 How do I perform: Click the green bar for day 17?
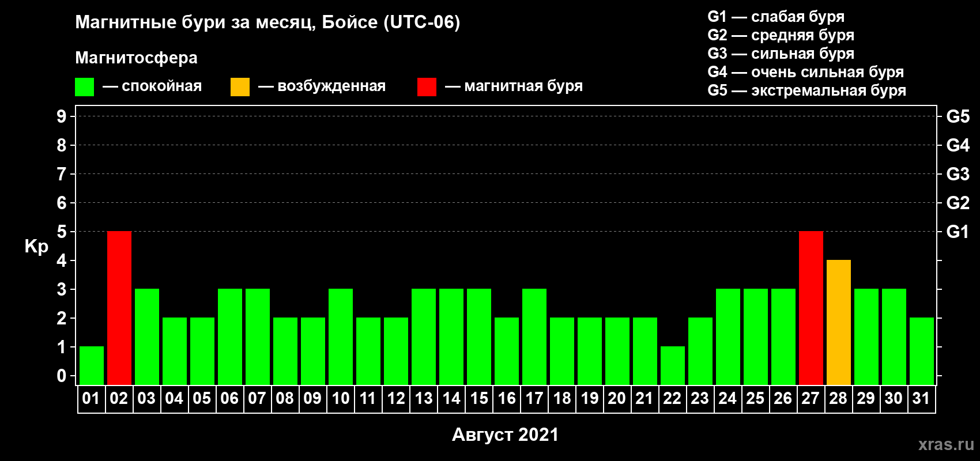[534, 337]
